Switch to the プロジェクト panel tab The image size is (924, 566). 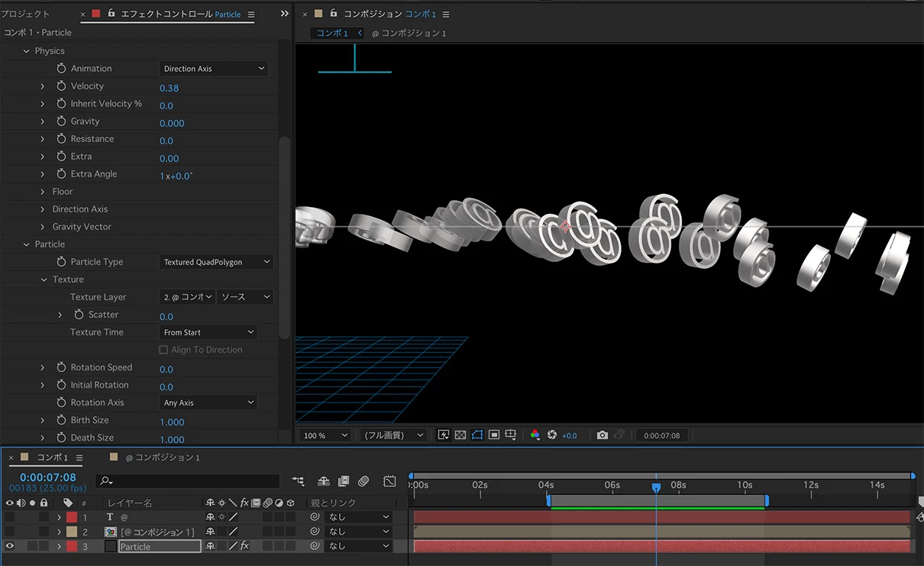tap(25, 14)
